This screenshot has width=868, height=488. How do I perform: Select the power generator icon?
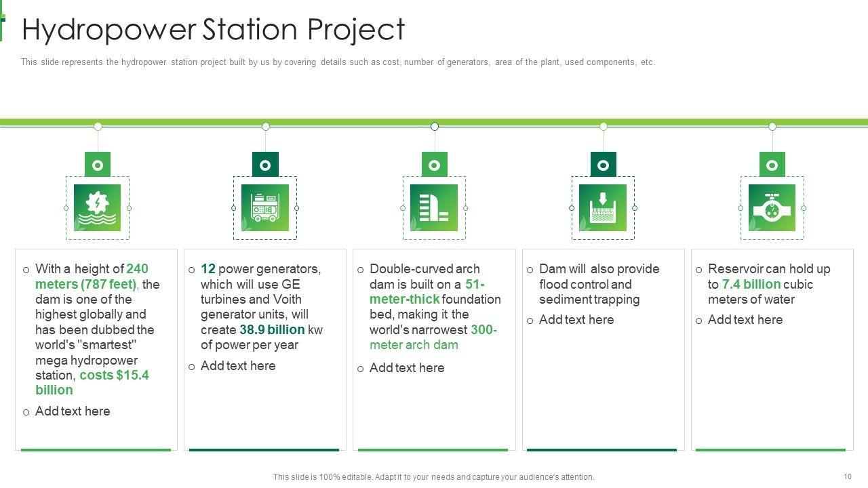pyautogui.click(x=265, y=207)
